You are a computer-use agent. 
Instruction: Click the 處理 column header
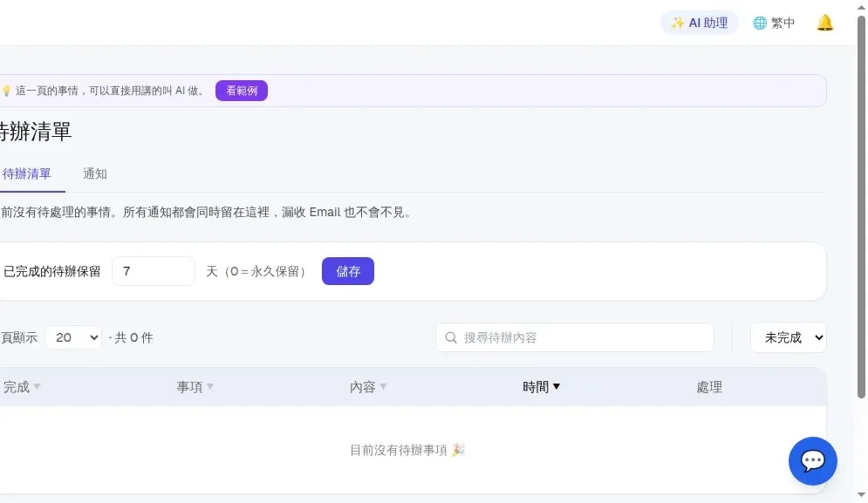click(709, 387)
